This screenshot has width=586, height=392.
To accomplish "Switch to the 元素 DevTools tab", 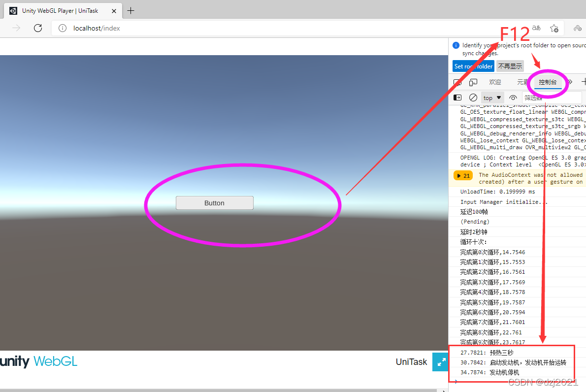I will coord(523,82).
